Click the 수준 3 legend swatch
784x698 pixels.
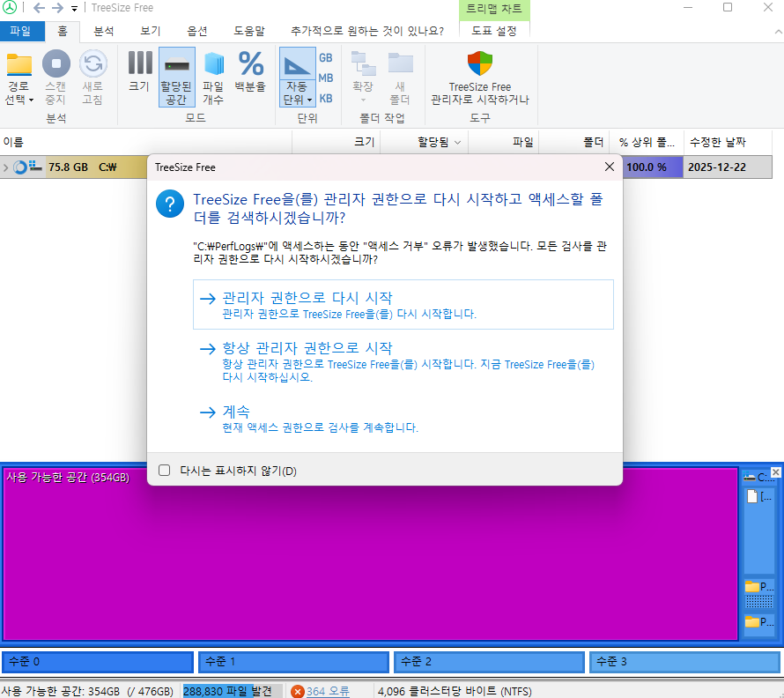pos(685,662)
